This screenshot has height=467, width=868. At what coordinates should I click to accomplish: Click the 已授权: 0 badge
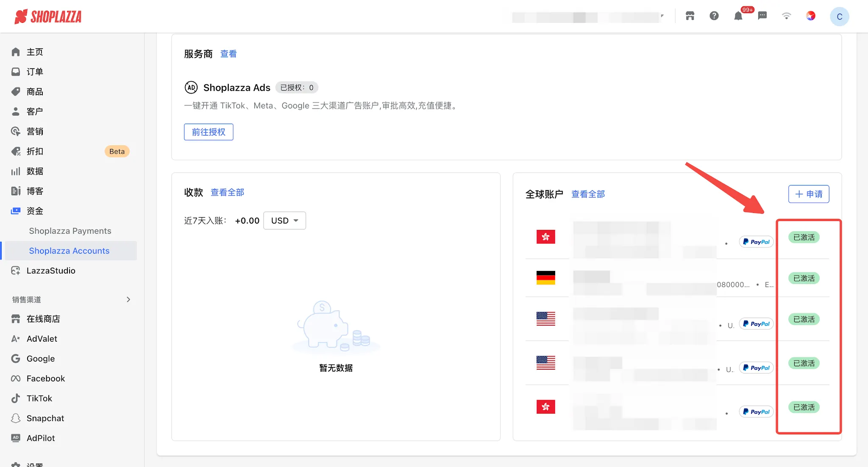click(x=297, y=88)
